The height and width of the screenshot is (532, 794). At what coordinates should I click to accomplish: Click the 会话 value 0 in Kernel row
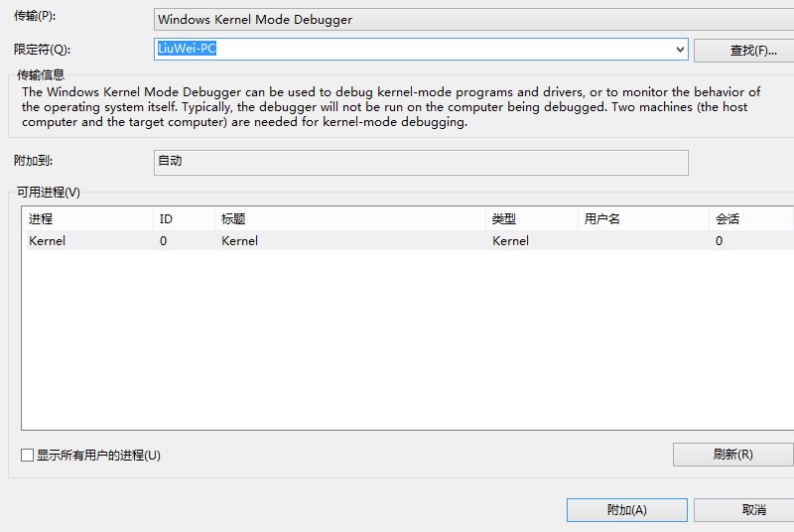coord(719,241)
